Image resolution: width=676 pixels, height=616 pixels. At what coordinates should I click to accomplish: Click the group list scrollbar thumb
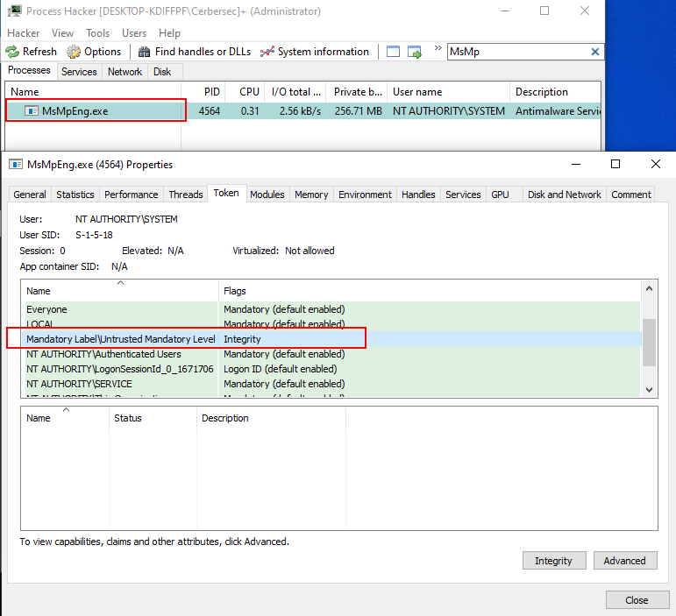pyautogui.click(x=650, y=343)
